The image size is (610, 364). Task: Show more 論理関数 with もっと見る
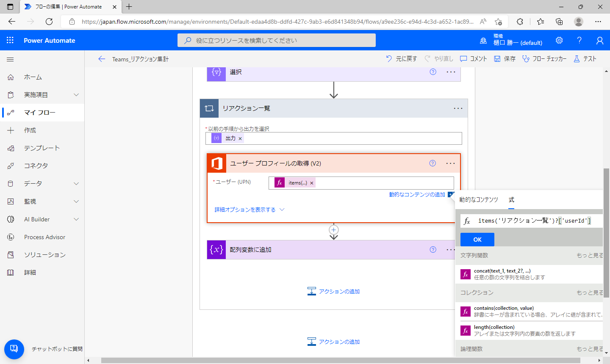click(590, 349)
